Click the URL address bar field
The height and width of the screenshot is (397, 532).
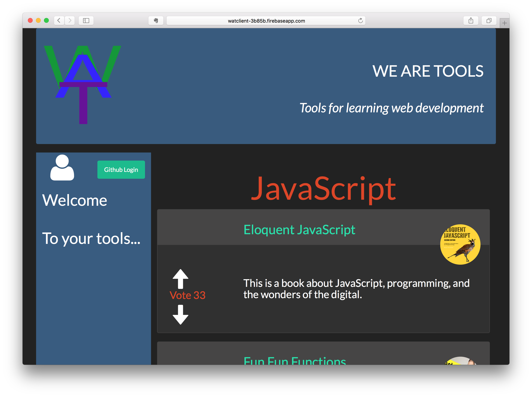266,21
